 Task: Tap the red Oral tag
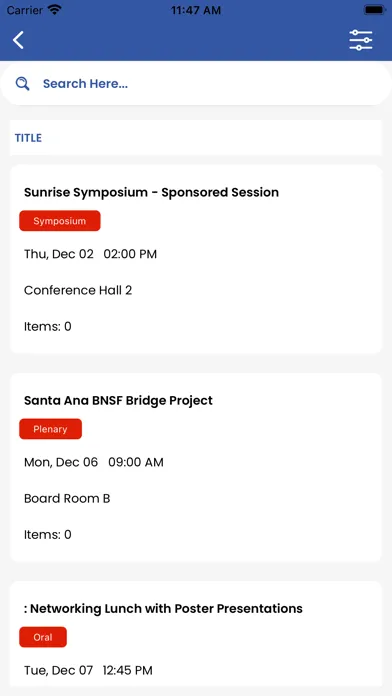point(43,637)
